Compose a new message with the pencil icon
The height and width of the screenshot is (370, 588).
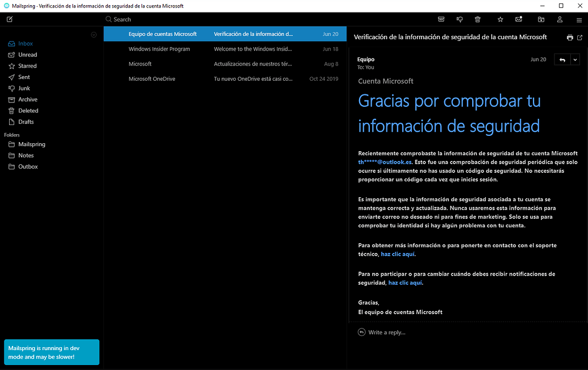[x=10, y=19]
